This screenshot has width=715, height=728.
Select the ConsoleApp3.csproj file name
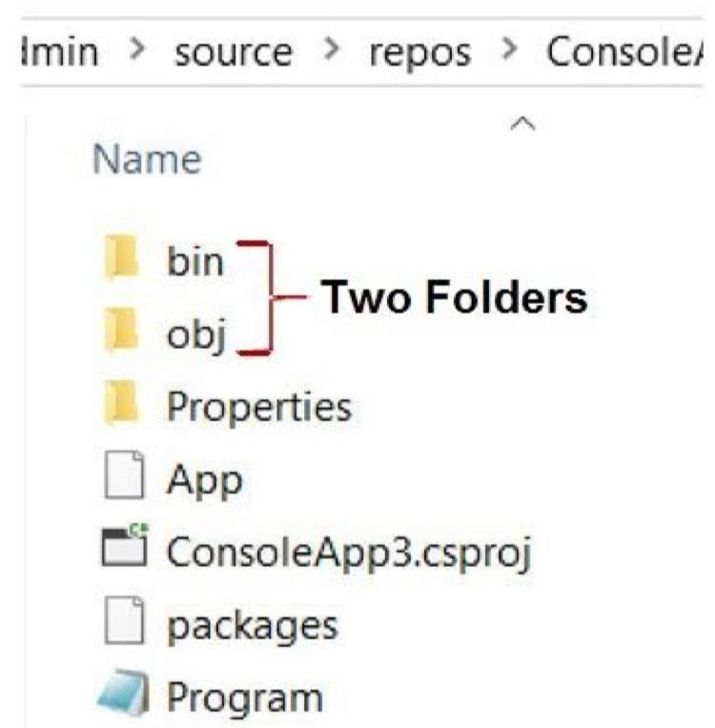click(349, 552)
